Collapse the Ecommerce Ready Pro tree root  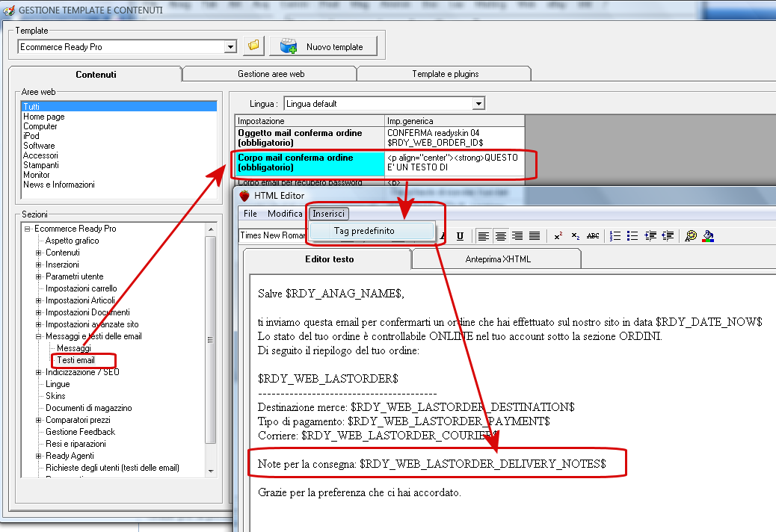tap(27, 229)
